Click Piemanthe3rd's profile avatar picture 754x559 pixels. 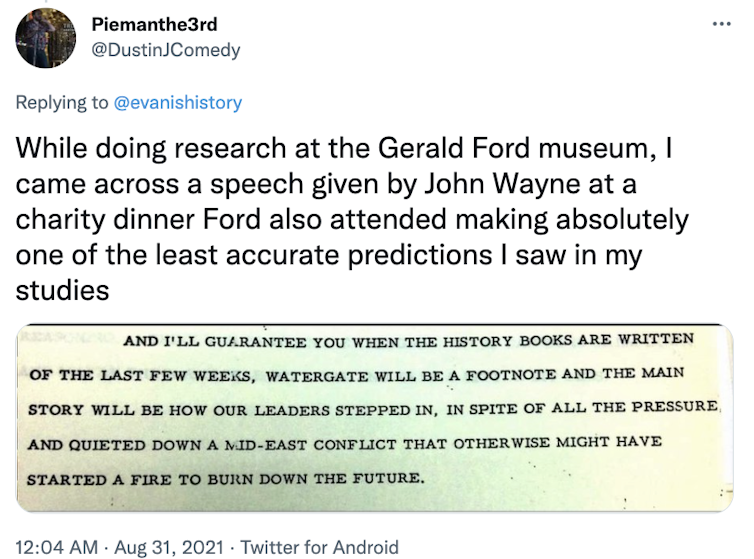point(47,38)
